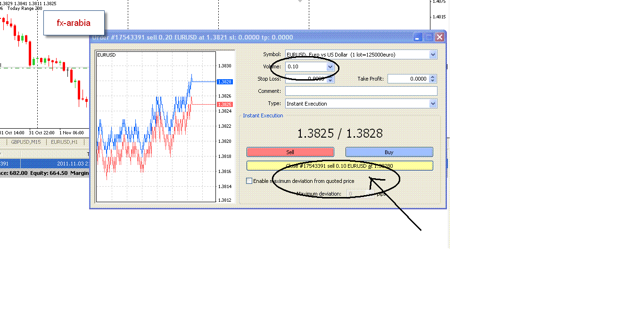
Task: Click the Maximum deviation pips field
Action: click(361, 194)
